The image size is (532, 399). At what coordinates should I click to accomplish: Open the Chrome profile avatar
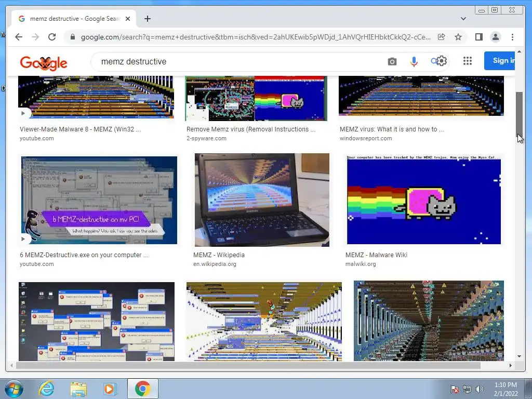[495, 37]
